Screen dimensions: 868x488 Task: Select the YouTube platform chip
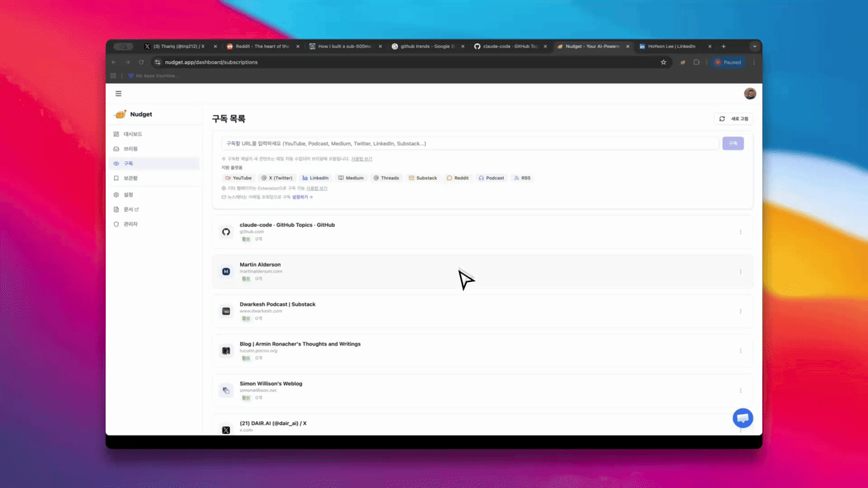(238, 178)
